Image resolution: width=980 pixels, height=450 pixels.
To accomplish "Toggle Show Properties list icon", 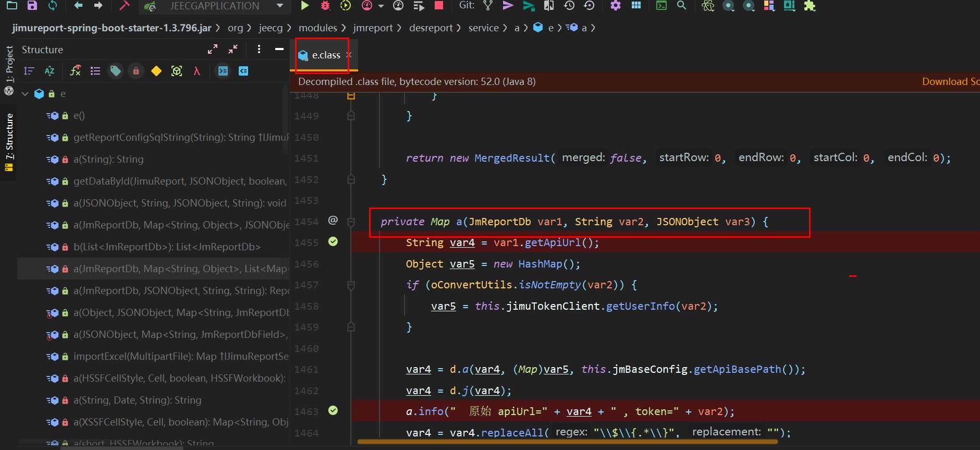I will [95, 71].
